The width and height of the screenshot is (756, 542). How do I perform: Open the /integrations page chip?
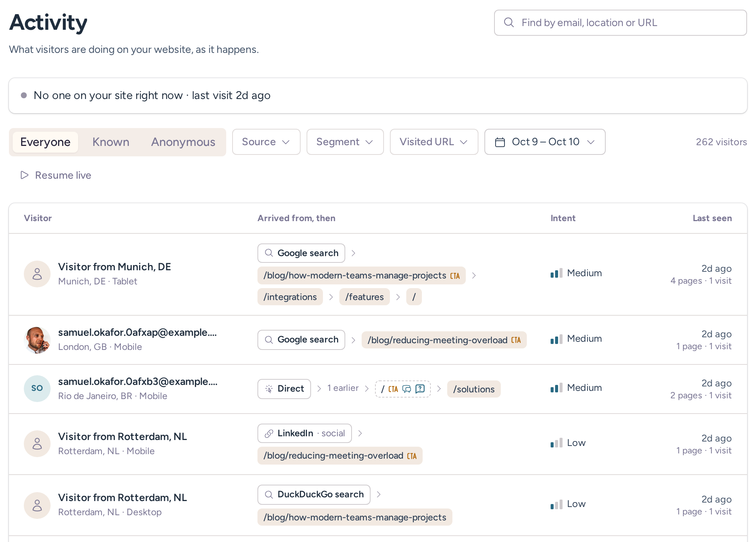290,297
